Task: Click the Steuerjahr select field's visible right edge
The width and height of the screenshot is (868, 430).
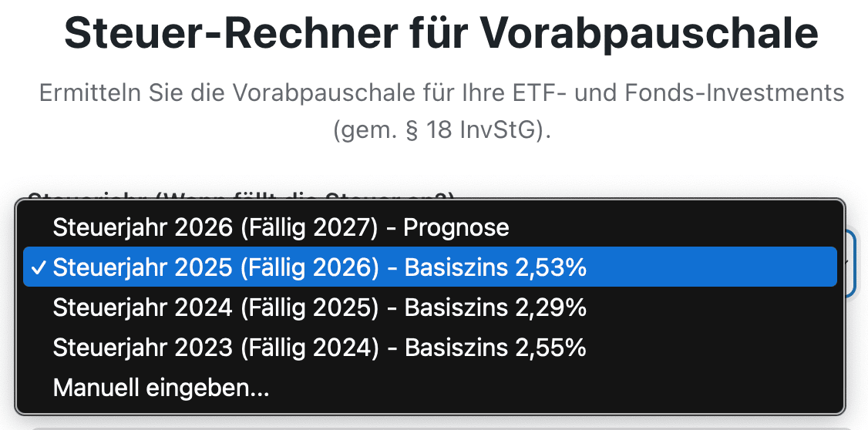Action: pos(851,262)
